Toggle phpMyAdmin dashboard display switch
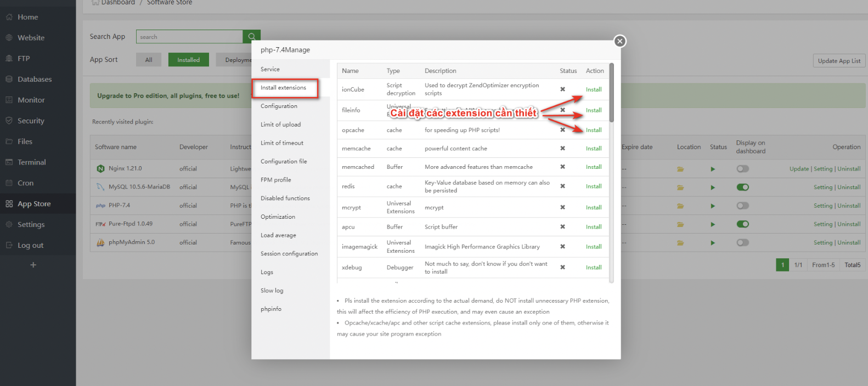This screenshot has height=386, width=868. click(742, 242)
